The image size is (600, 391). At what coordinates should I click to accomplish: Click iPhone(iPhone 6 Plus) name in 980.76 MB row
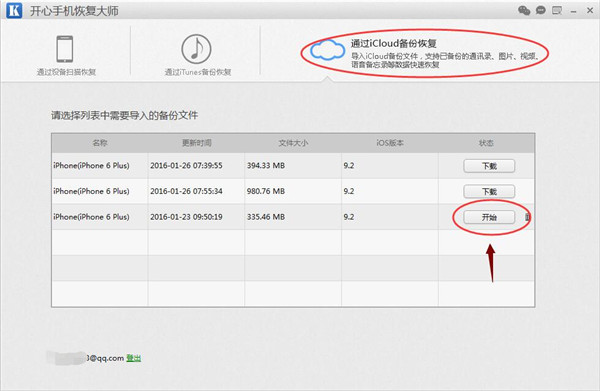pos(91,191)
